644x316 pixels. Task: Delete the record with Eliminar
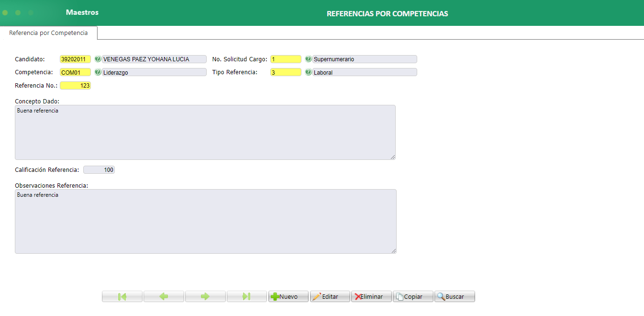click(x=371, y=296)
